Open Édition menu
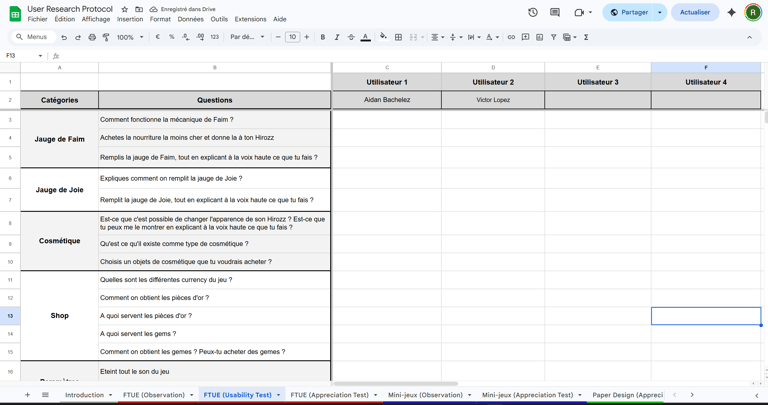 (x=65, y=19)
